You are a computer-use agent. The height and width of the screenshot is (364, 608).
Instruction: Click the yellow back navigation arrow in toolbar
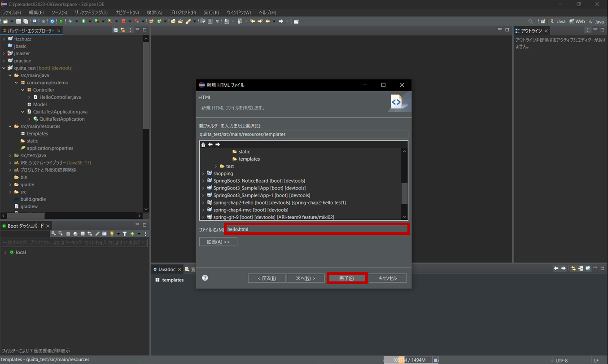(x=267, y=21)
